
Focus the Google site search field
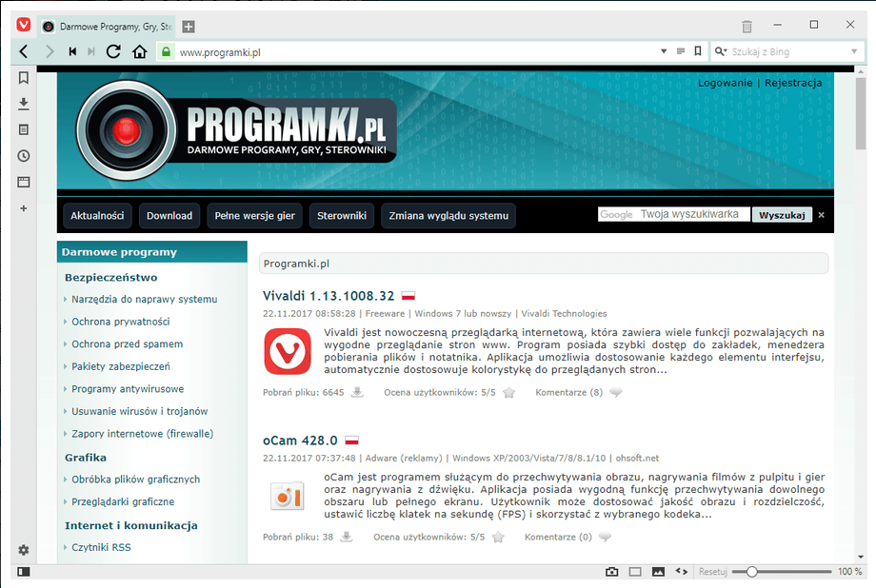point(674,214)
